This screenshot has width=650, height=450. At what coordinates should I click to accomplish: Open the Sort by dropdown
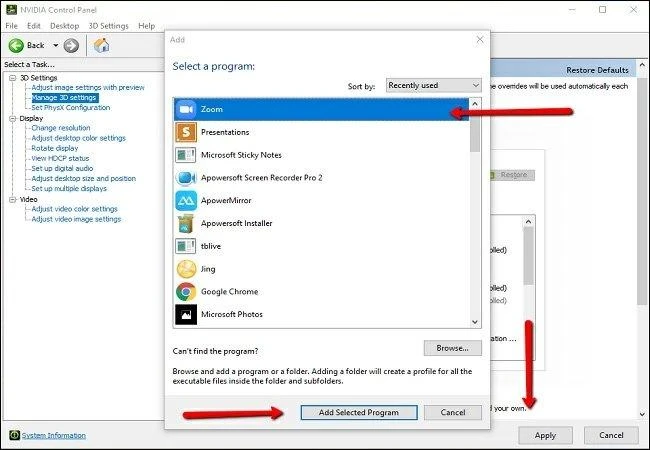point(433,86)
